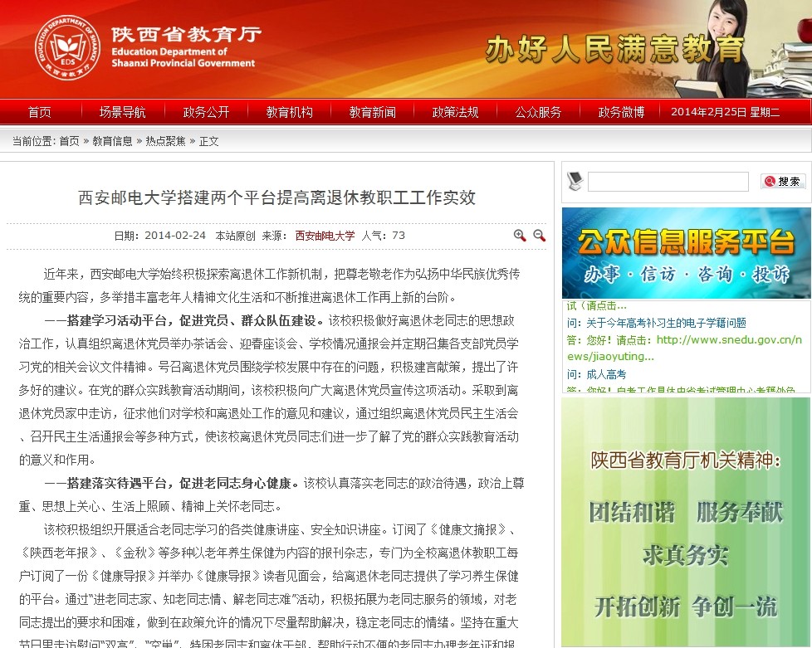Open 公众服务 from the navigation bar
This screenshot has width=812, height=648.
point(538,112)
